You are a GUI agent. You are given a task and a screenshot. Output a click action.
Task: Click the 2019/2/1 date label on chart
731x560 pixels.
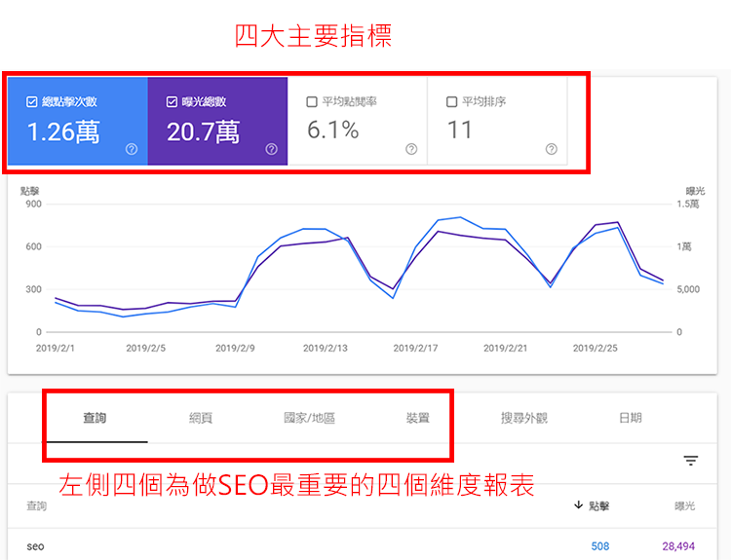(55, 348)
